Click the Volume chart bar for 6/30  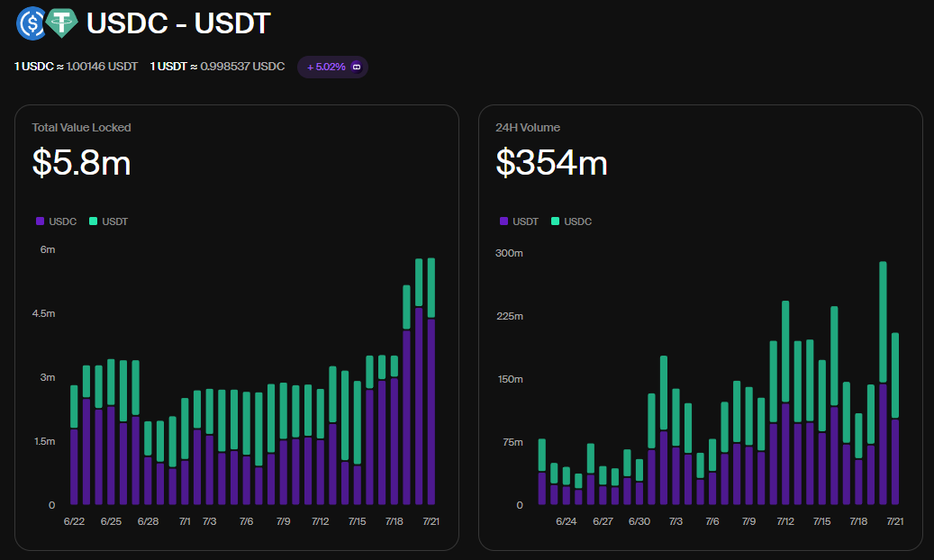639,482
